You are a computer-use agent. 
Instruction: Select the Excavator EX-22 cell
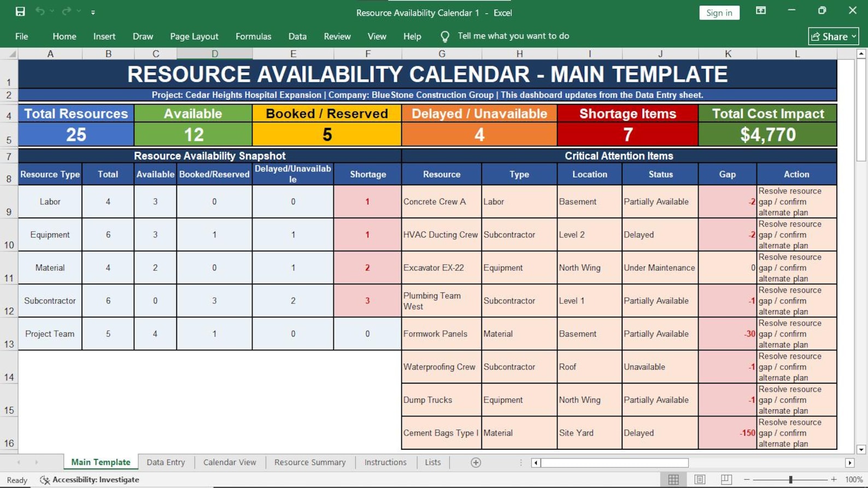point(442,268)
